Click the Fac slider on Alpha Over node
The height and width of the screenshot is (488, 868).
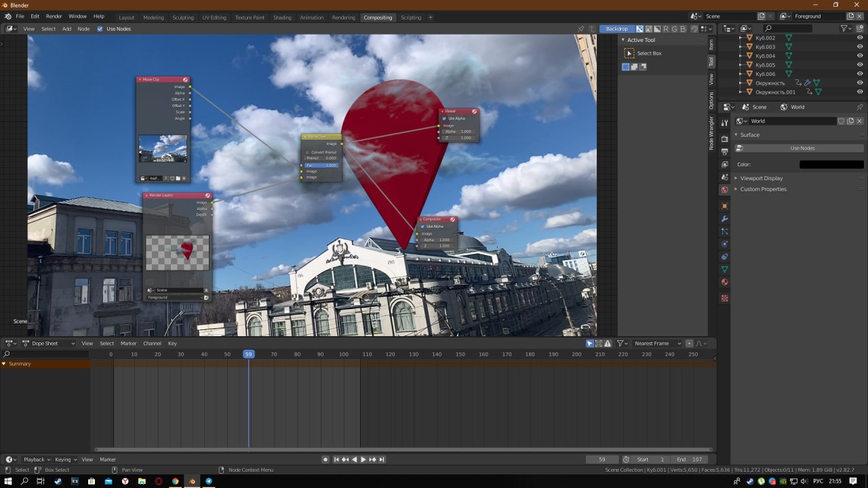(x=321, y=165)
